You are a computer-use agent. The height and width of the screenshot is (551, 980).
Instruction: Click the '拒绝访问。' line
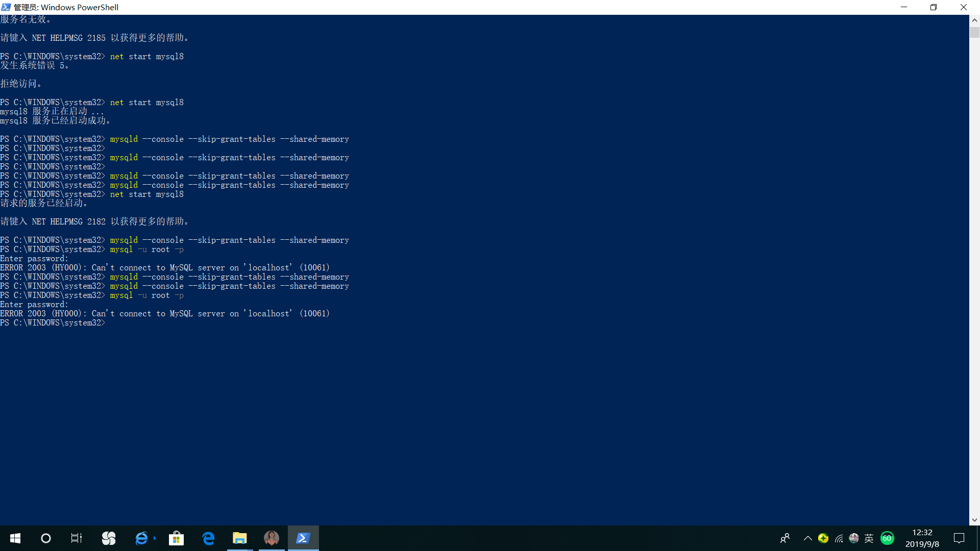(x=21, y=84)
